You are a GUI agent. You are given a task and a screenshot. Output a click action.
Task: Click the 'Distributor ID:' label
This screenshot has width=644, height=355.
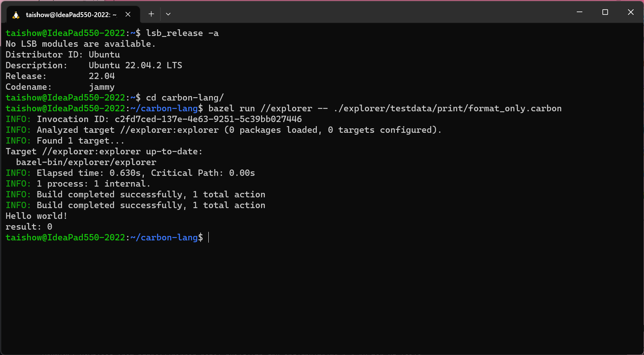pos(44,55)
